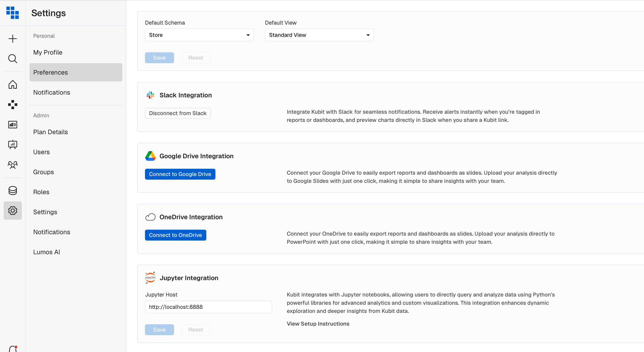Click the gear settings icon in sidebar
Viewport: 644px width, 352px height.
pyautogui.click(x=12, y=211)
